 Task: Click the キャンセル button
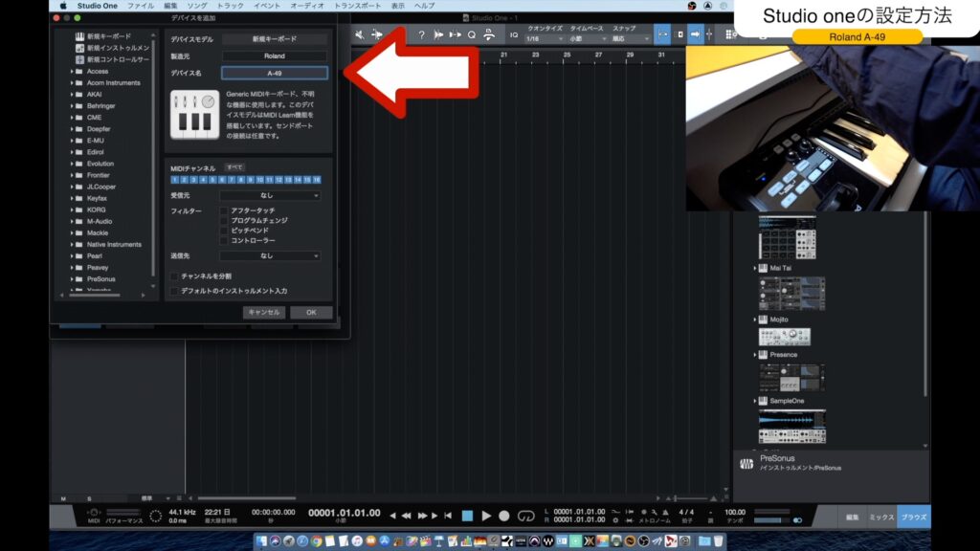tap(264, 313)
